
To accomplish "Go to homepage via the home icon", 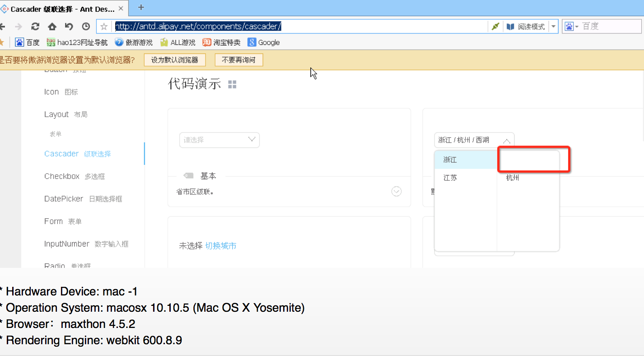I will point(51,26).
